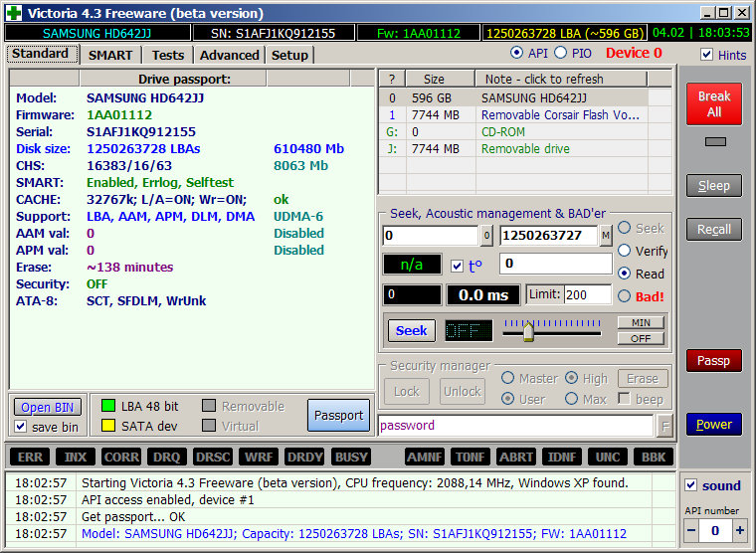Click the Open BIN button
Image resolution: width=756 pixels, height=553 pixels.
tap(48, 408)
